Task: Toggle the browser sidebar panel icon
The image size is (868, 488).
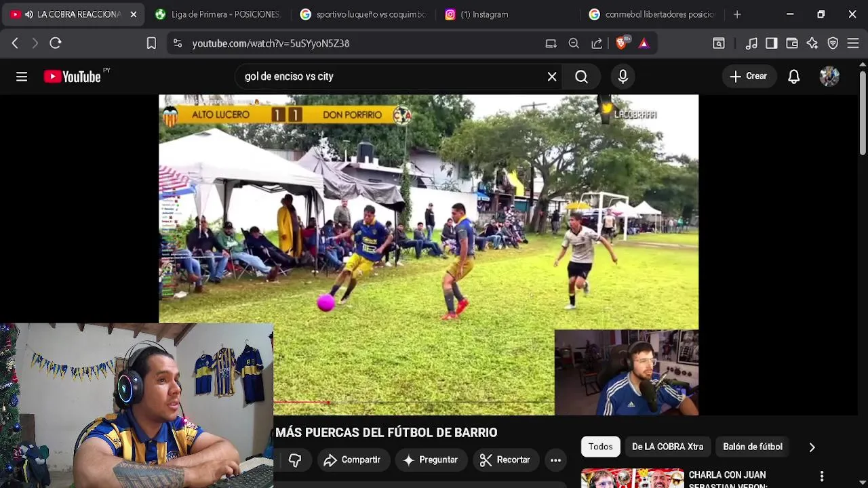Action: [772, 43]
